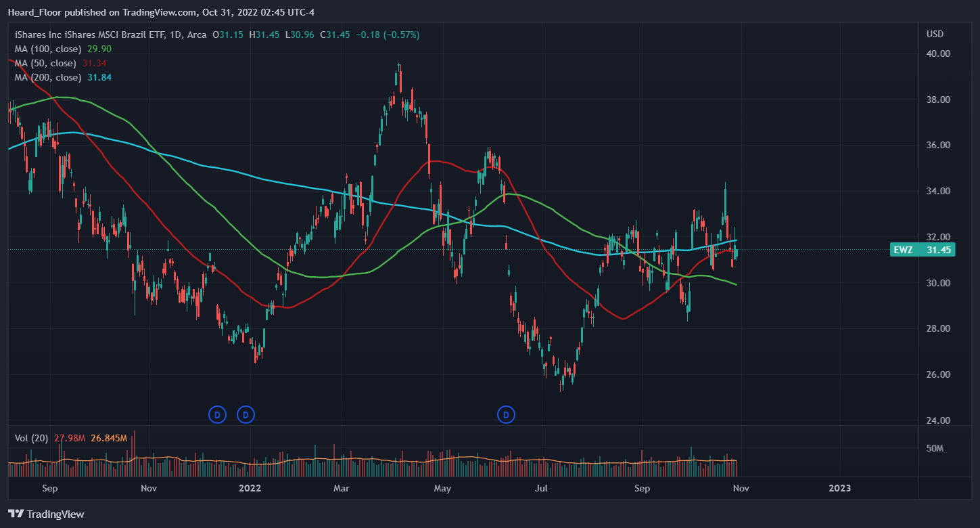
Task: Click the iShares MSCI Brazil ETF symbol title
Action: (111, 35)
